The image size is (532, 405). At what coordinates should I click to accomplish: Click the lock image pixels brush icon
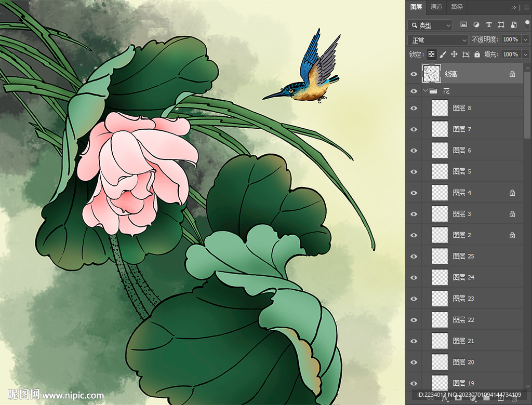pos(443,55)
